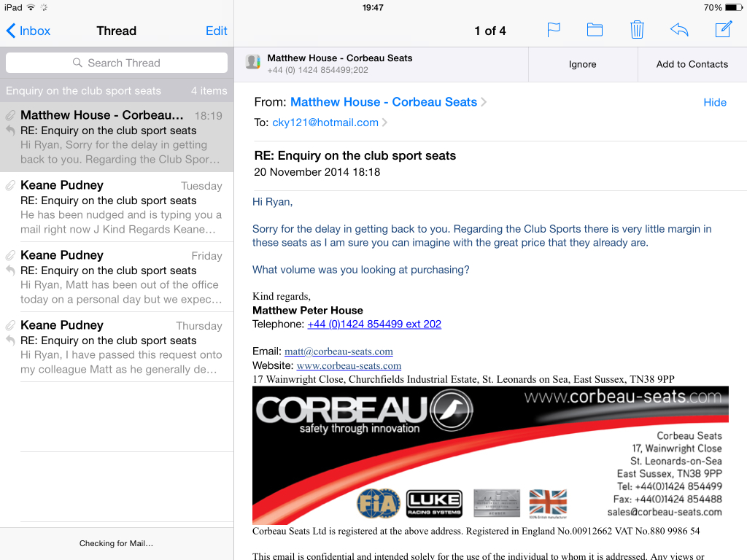The height and width of the screenshot is (560, 747).
Task: Tap the phone number under the sender name
Action: click(318, 70)
